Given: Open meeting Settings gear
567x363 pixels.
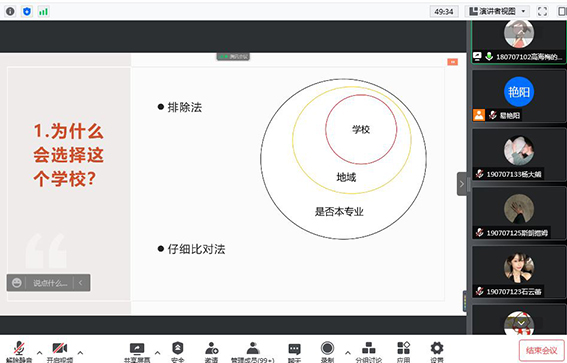Looking at the screenshot, I should coord(437,352).
